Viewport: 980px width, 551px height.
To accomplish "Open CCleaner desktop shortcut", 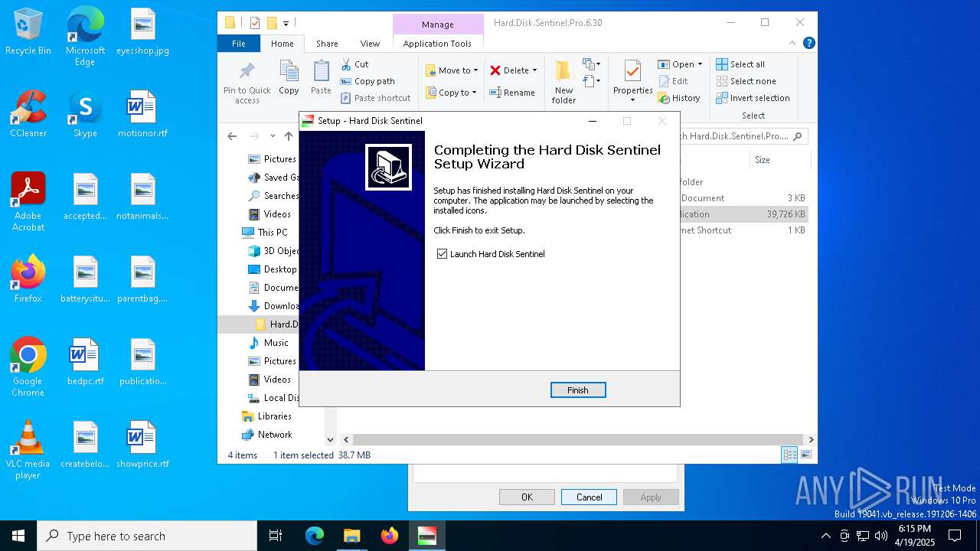I will point(28,114).
